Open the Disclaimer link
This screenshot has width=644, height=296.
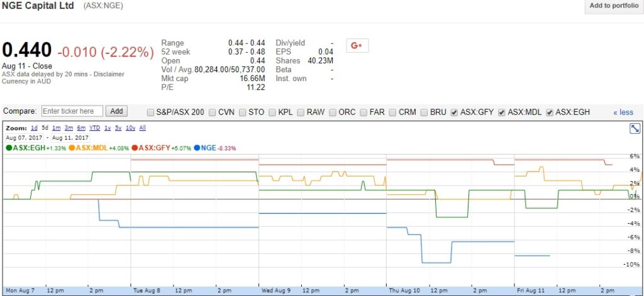[x=109, y=74]
